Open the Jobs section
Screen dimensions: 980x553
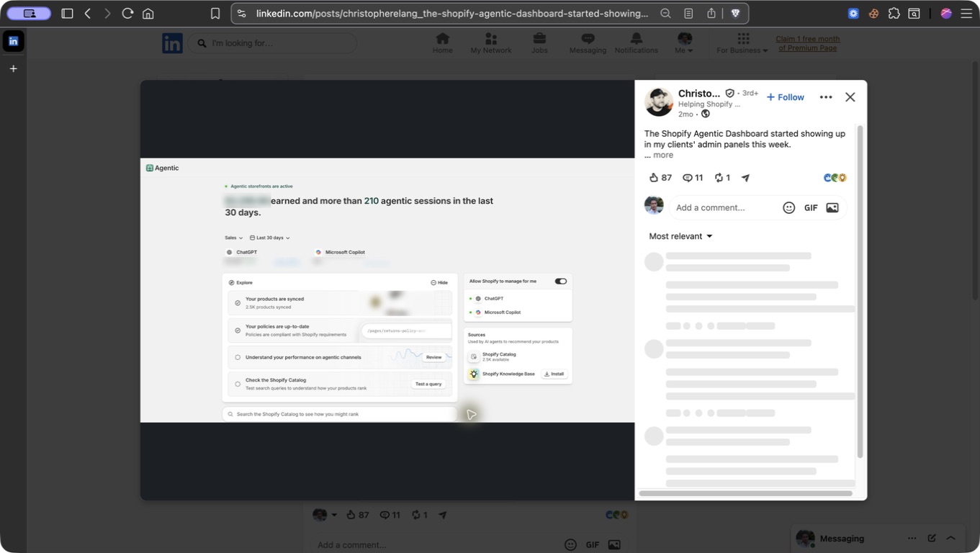(539, 43)
